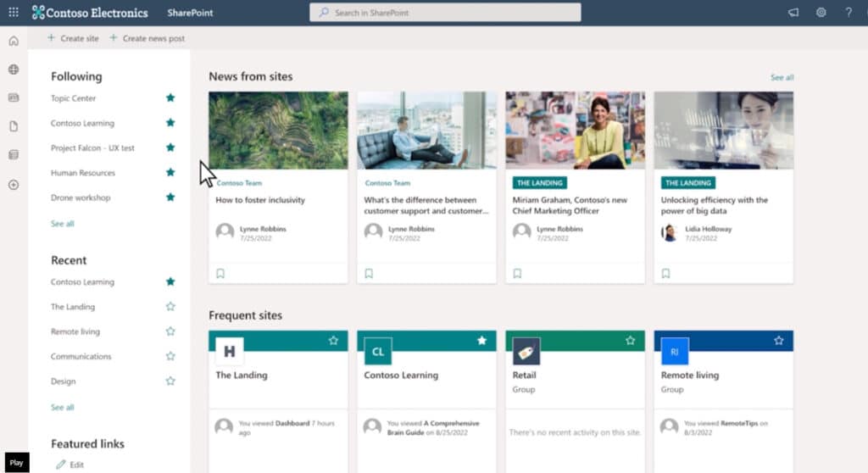Toggle follow star on Remote living card
The height and width of the screenshot is (473, 868).
click(778, 341)
